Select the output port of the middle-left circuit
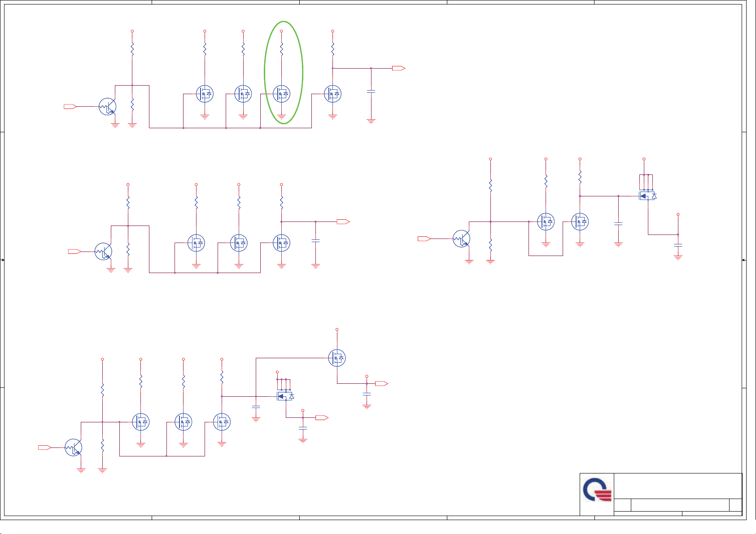Image resolution: width=756 pixels, height=534 pixels. [x=343, y=221]
